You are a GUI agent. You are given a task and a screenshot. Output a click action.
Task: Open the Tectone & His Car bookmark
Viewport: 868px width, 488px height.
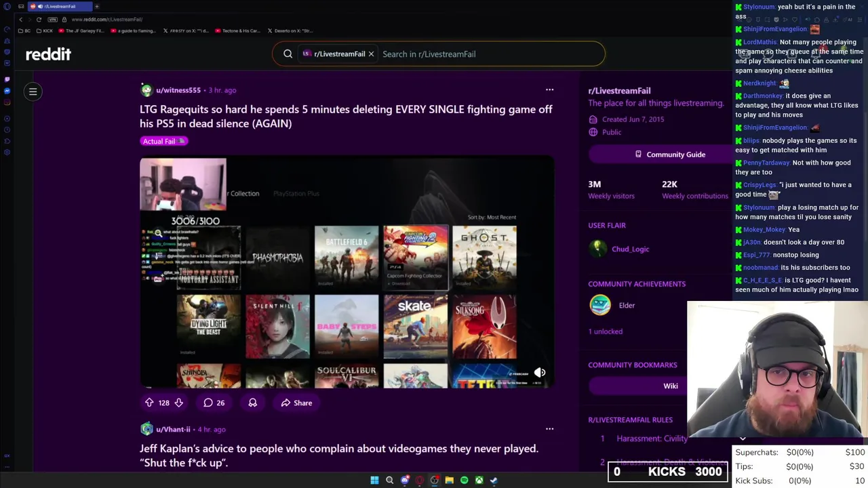(x=237, y=30)
